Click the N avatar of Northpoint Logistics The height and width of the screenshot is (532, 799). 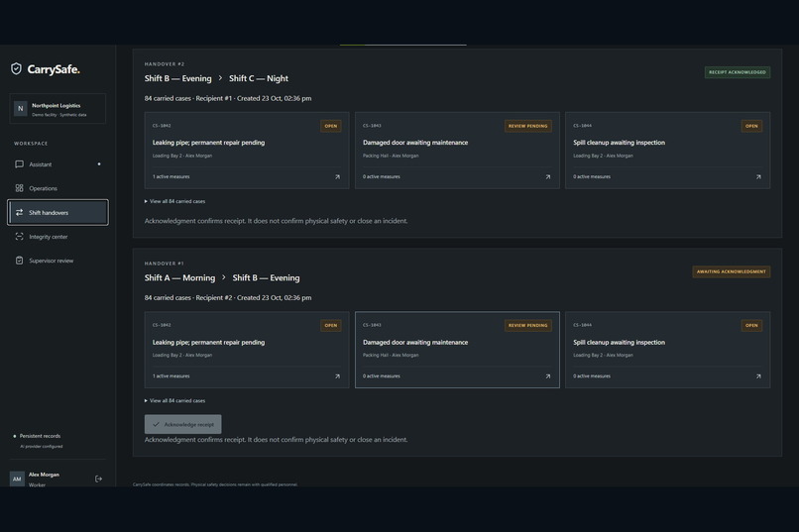(21, 108)
